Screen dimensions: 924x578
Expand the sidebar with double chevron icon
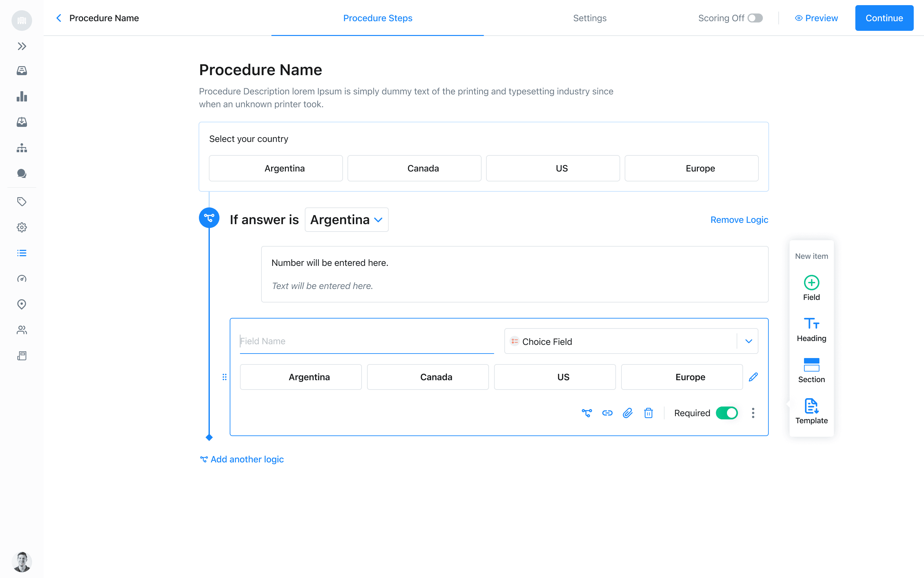point(22,46)
